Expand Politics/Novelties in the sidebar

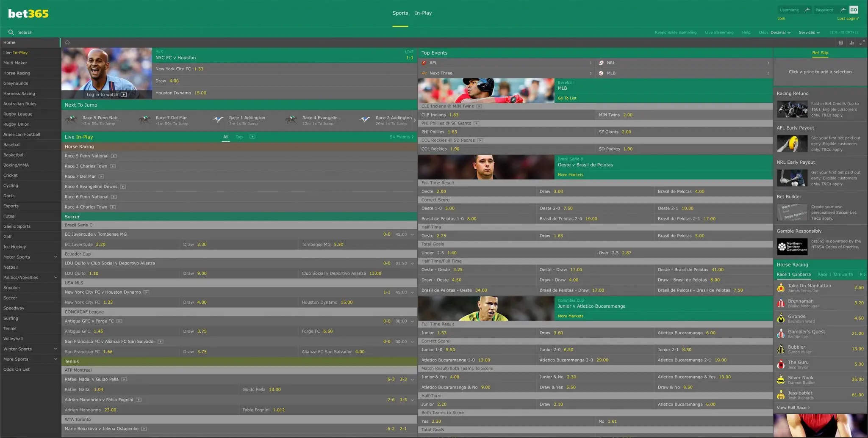pos(55,278)
